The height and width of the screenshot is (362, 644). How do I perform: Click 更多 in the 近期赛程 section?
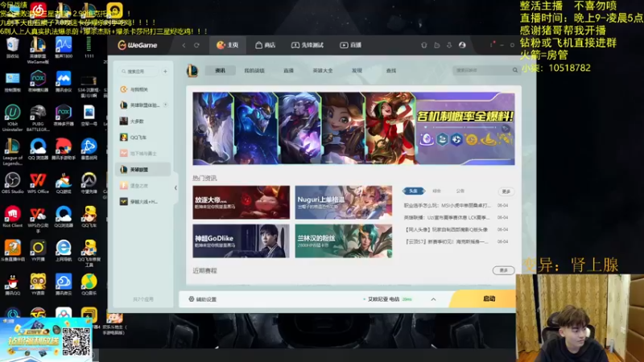pyautogui.click(x=504, y=270)
